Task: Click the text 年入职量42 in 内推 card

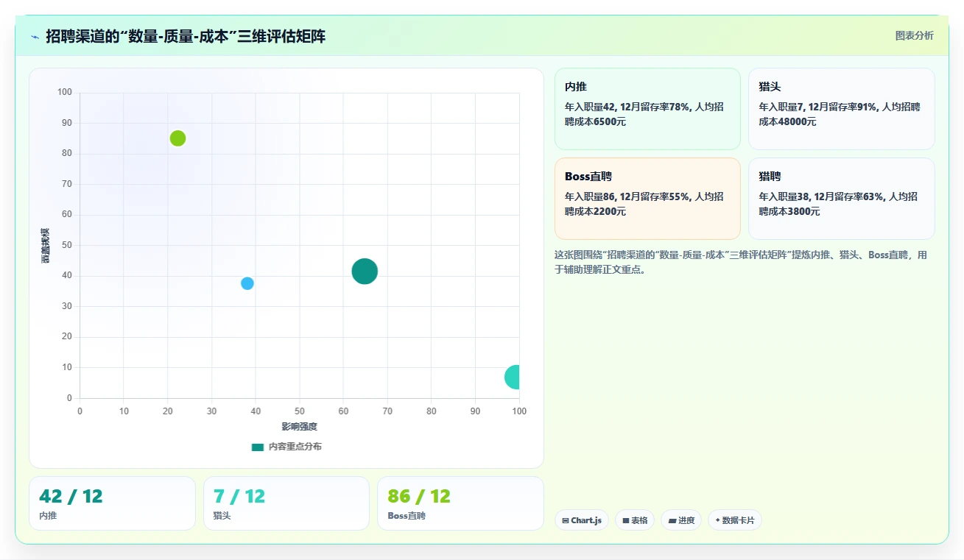Action: 590,107
